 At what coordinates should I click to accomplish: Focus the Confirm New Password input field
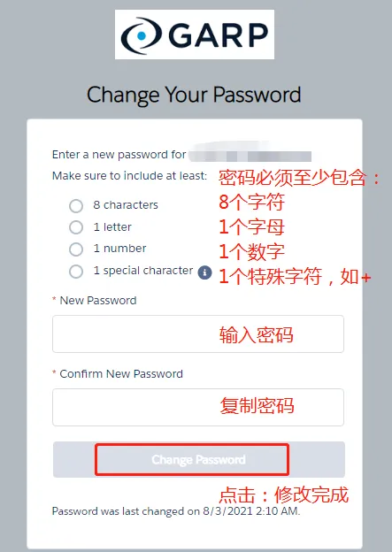pyautogui.click(x=198, y=407)
